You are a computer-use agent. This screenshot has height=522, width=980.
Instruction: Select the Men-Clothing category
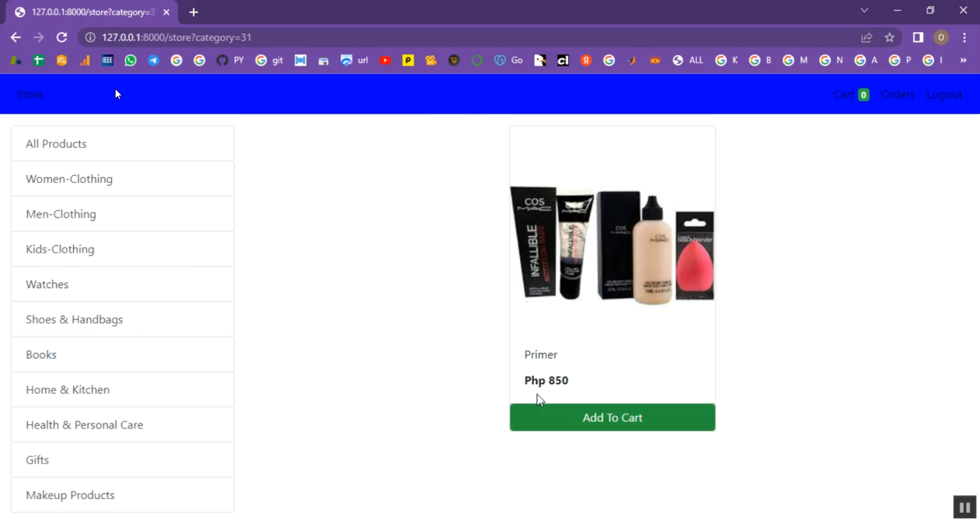coord(123,214)
